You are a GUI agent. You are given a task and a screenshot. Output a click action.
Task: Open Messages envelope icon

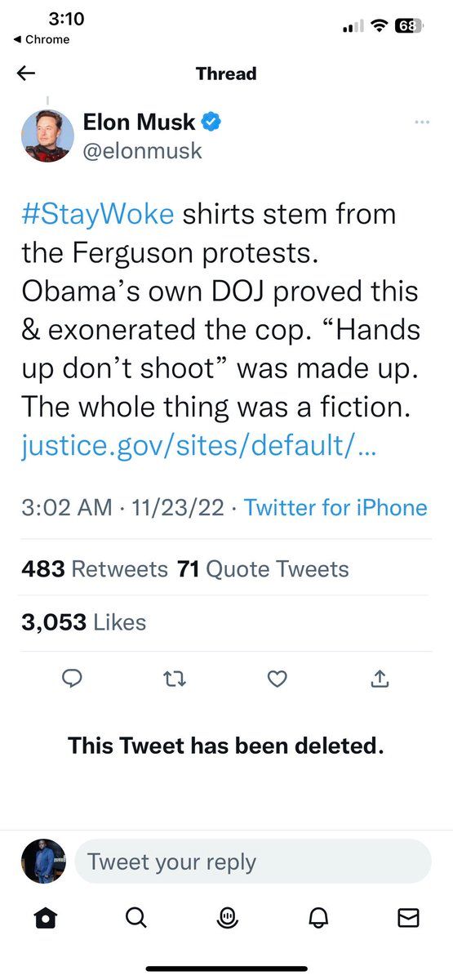tap(408, 919)
